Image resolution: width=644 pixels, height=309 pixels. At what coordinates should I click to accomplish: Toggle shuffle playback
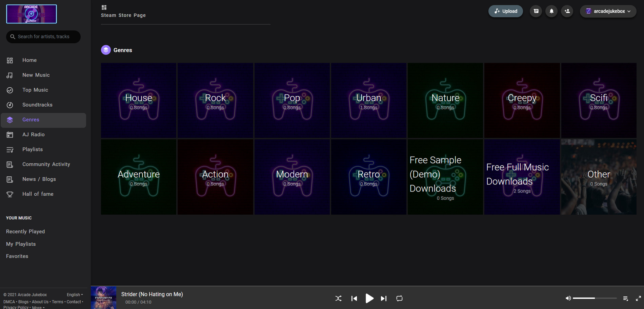click(x=338, y=298)
